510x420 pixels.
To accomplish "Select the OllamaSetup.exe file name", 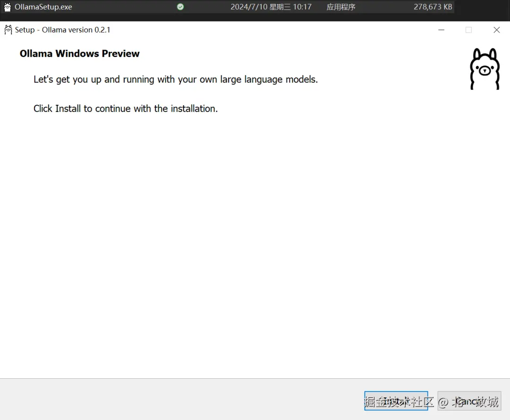I will [43, 7].
